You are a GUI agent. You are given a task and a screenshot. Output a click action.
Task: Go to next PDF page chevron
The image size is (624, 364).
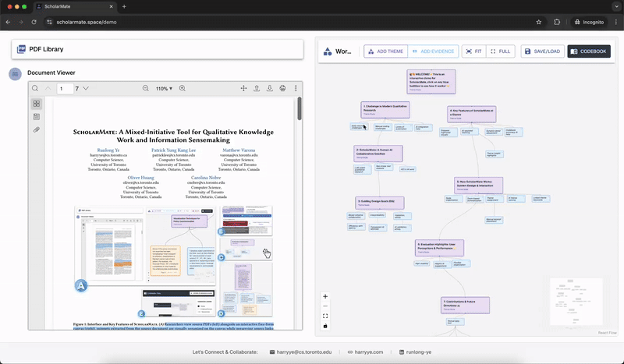[x=86, y=89]
